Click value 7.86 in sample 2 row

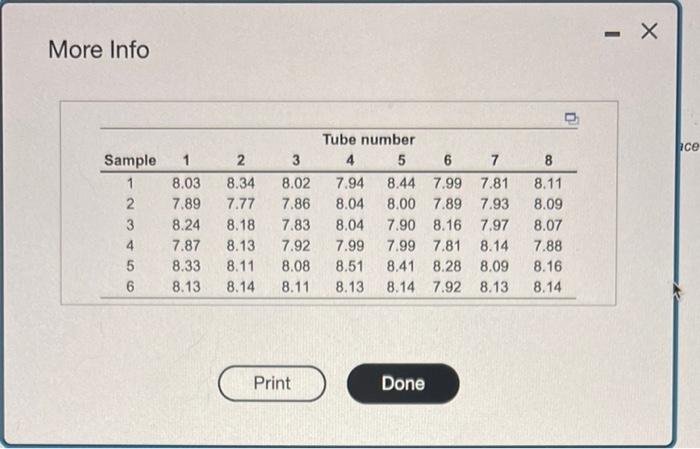tap(296, 204)
